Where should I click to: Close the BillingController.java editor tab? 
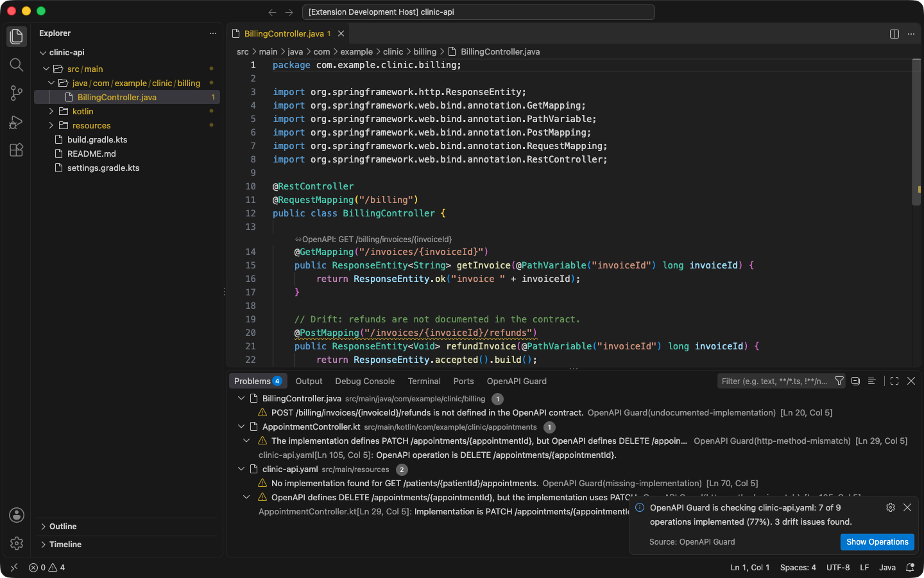coord(341,33)
